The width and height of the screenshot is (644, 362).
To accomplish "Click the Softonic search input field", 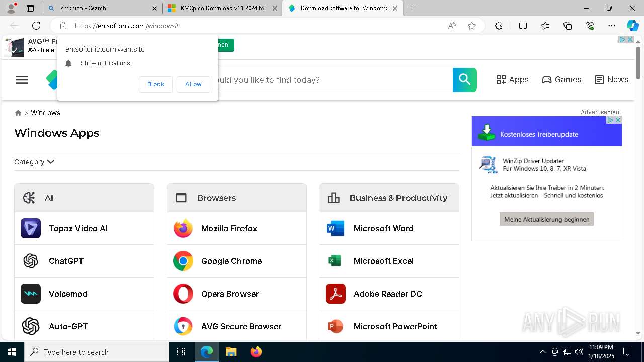I will tap(332, 80).
